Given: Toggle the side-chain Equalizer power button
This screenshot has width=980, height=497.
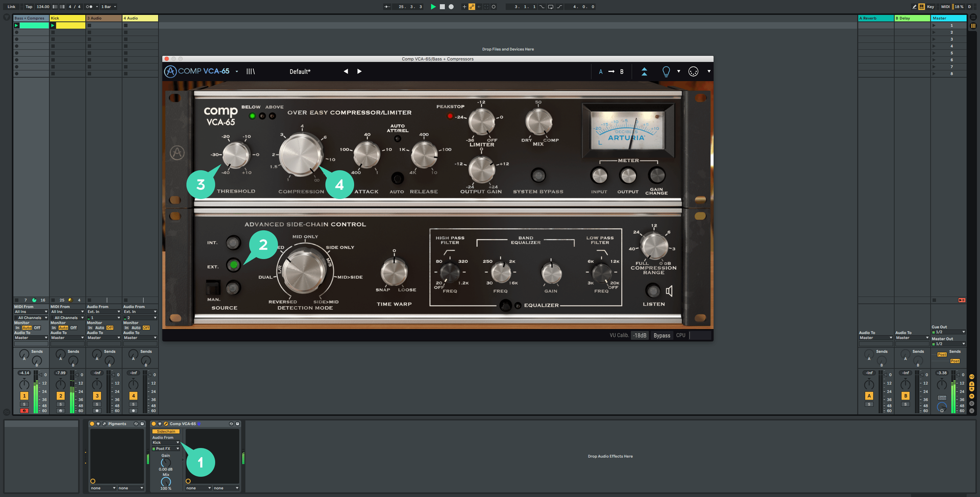Looking at the screenshot, I should (x=505, y=306).
